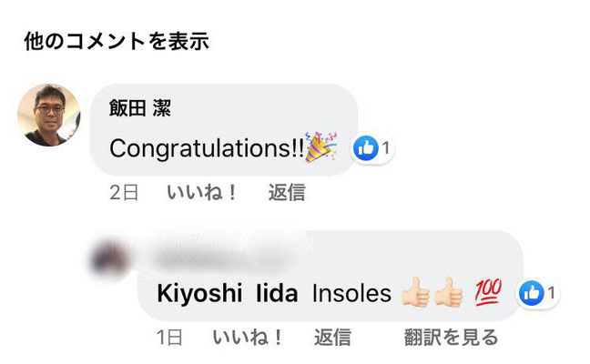Image resolution: width=590 pixels, height=364 pixels.
Task: Open the 2日 timestamp on first comment
Action: coord(124,193)
